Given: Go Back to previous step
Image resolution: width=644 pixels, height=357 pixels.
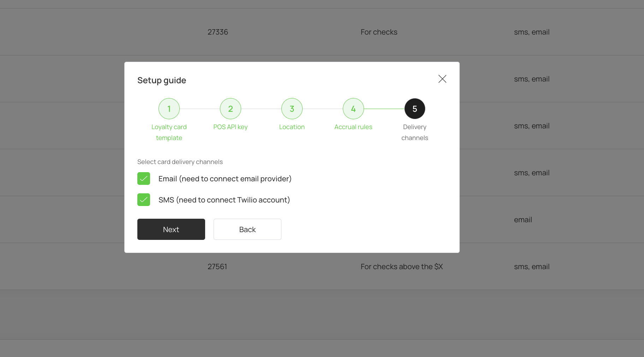Looking at the screenshot, I should [x=248, y=229].
